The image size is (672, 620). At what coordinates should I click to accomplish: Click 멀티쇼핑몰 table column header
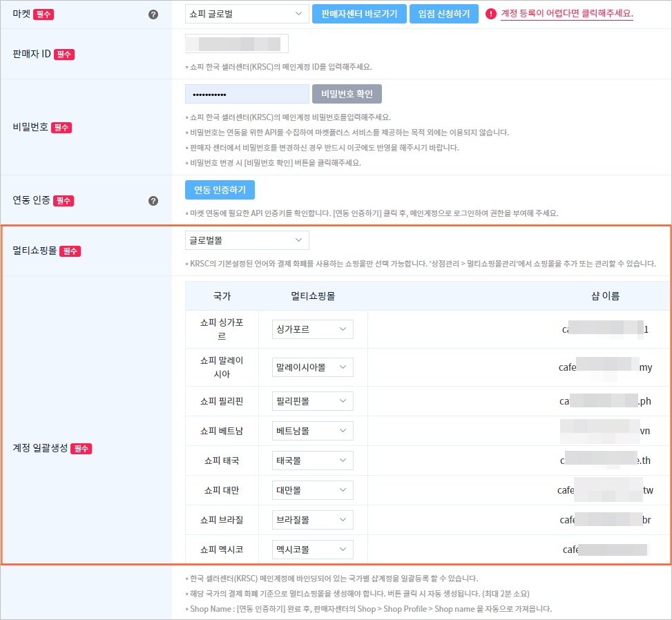point(313,296)
